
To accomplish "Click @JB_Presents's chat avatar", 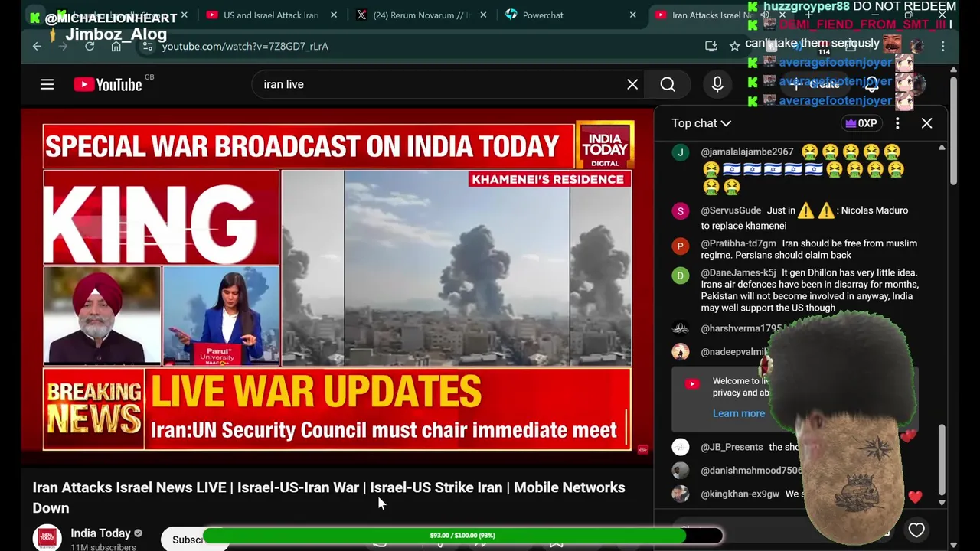I will pos(681,447).
